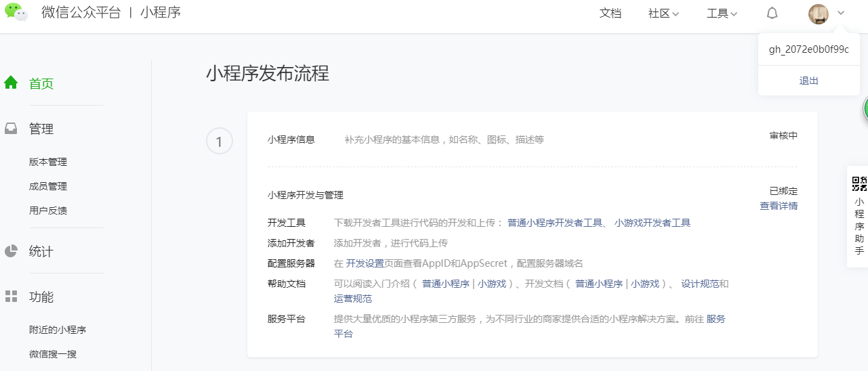Image resolution: width=868 pixels, height=371 pixels.
Task: Select 功能 section in sidebar
Action: pyautogui.click(x=41, y=297)
